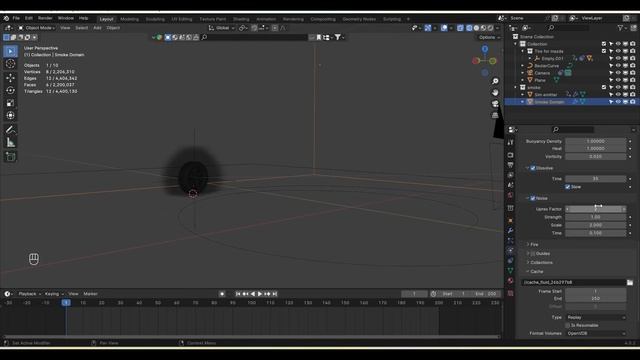
Task: Open the outliner filter funnel
Action: coord(620,28)
